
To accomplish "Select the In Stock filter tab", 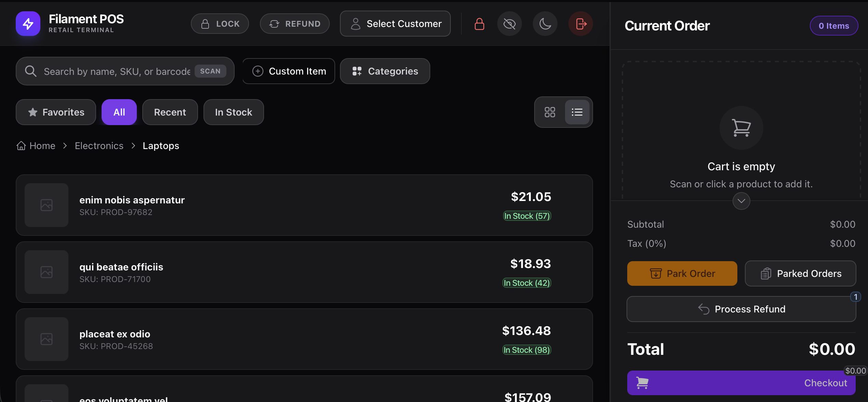I will 234,112.
